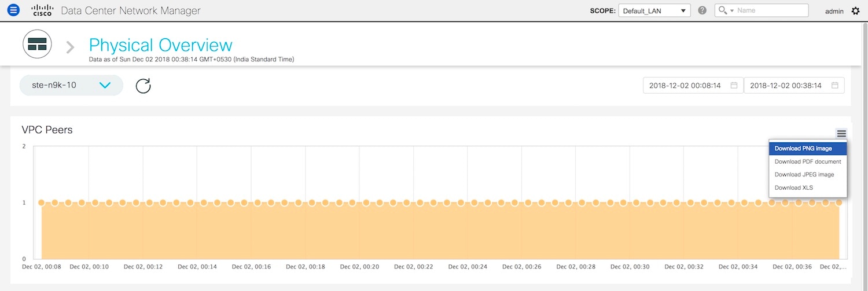Choose Download XLS from menu
This screenshot has height=291, width=868.
pos(794,187)
